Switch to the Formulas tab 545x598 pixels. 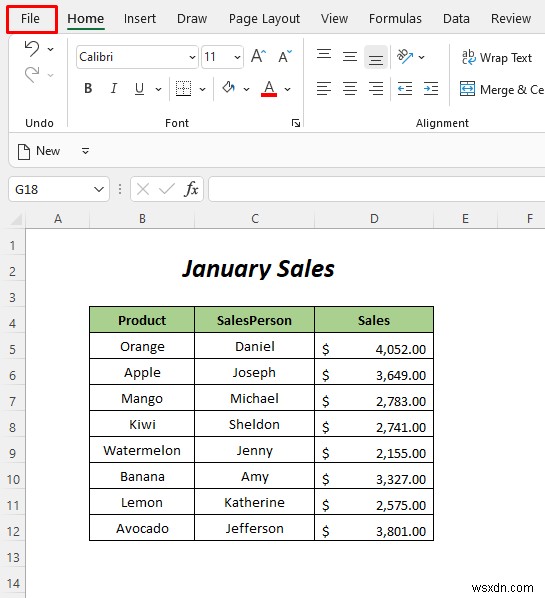pyautogui.click(x=395, y=18)
